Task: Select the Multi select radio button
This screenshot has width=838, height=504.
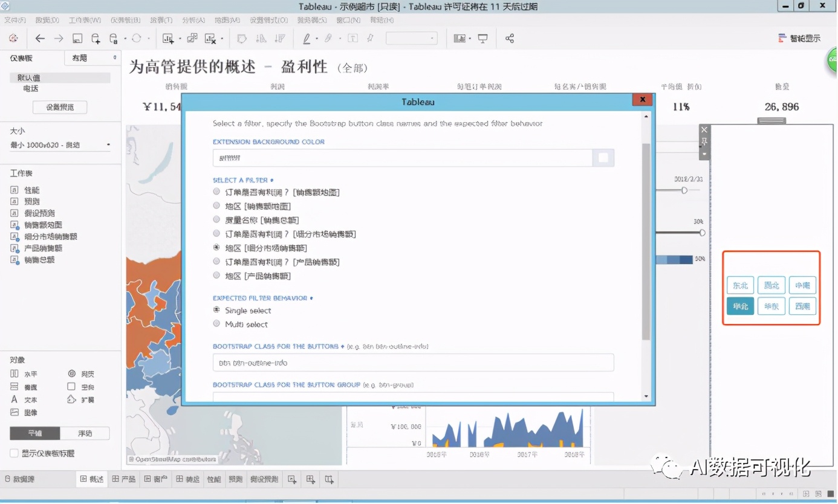Action: pos(216,323)
